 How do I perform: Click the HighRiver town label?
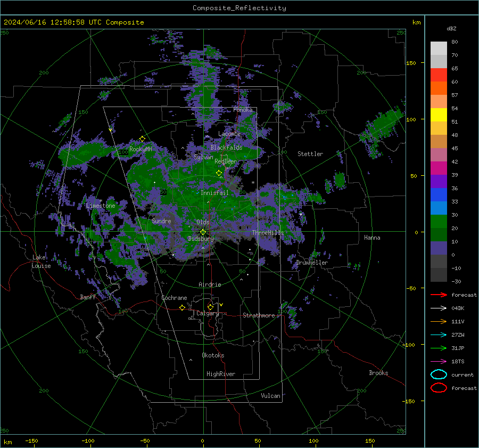point(221,374)
